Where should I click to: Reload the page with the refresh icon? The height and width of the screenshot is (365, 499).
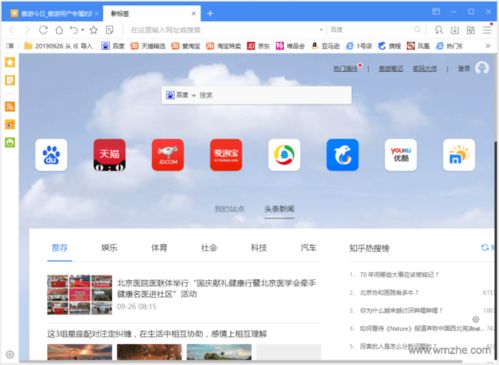[43, 30]
